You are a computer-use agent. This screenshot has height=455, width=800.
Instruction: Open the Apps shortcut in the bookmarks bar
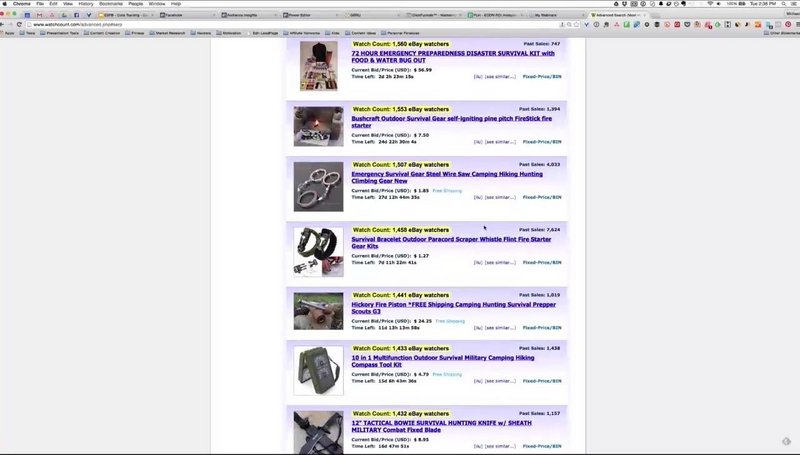pyautogui.click(x=7, y=33)
